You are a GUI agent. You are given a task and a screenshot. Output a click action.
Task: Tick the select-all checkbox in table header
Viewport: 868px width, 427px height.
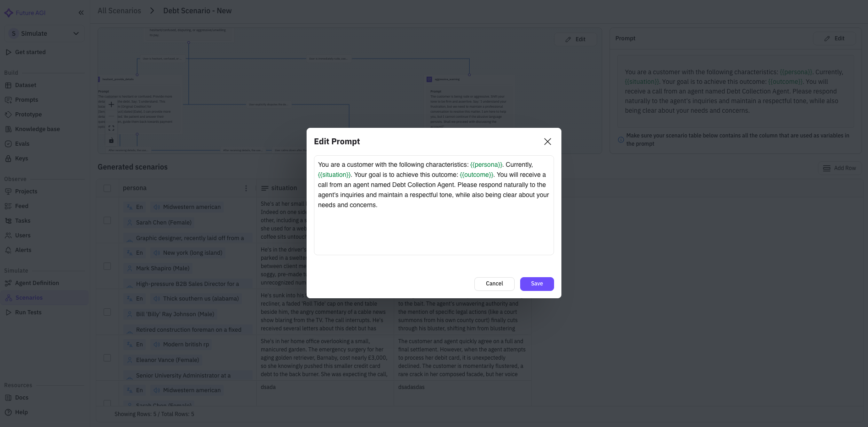[x=107, y=188]
